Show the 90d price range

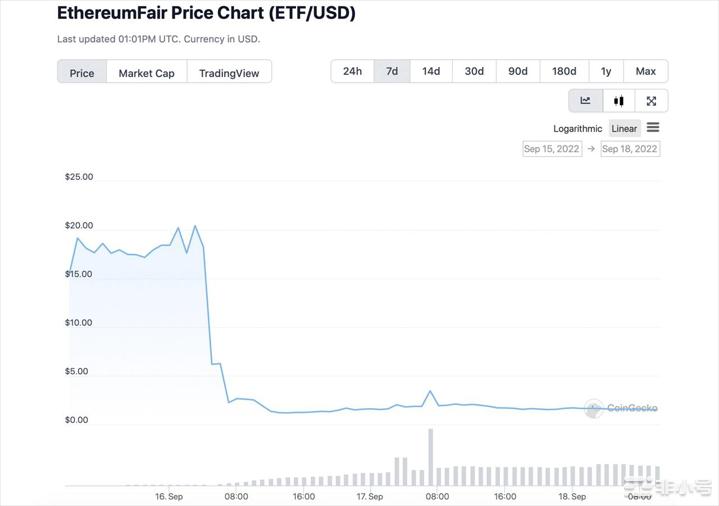pos(517,71)
